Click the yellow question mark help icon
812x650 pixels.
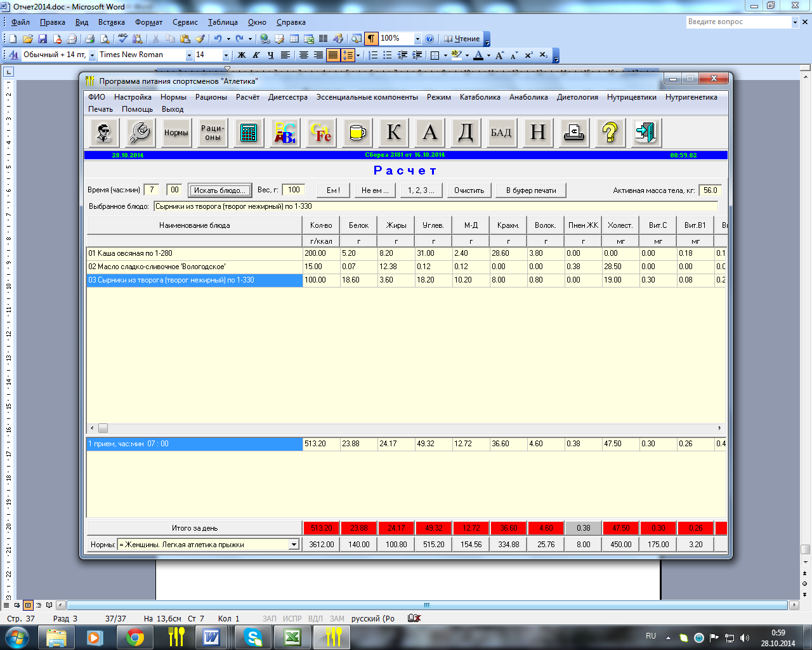pos(610,133)
